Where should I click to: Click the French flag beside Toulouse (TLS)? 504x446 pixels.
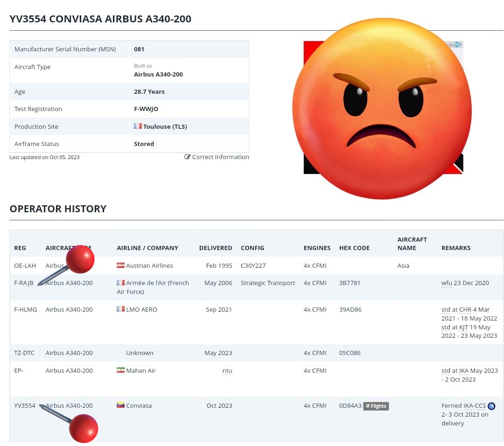(138, 126)
